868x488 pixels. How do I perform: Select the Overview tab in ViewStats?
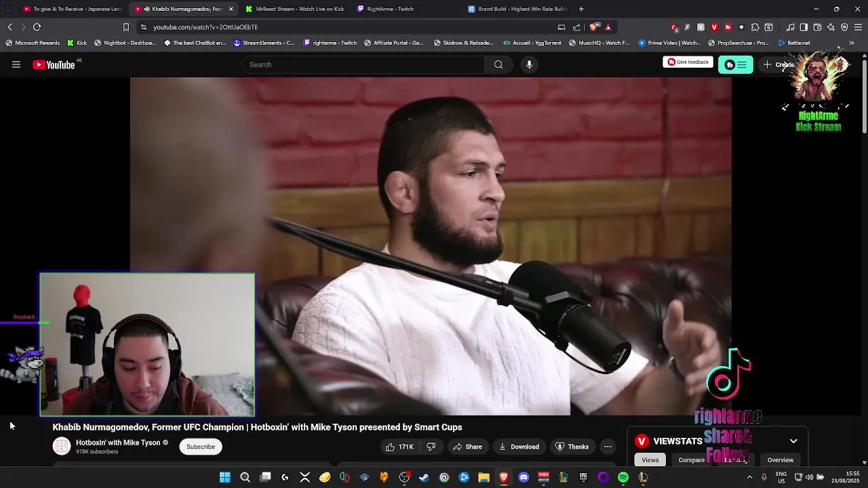(x=780, y=460)
